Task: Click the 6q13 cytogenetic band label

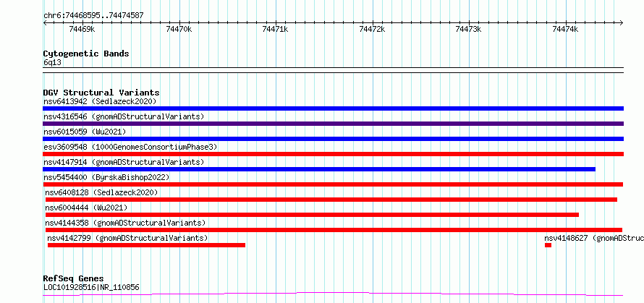Action: point(53,63)
